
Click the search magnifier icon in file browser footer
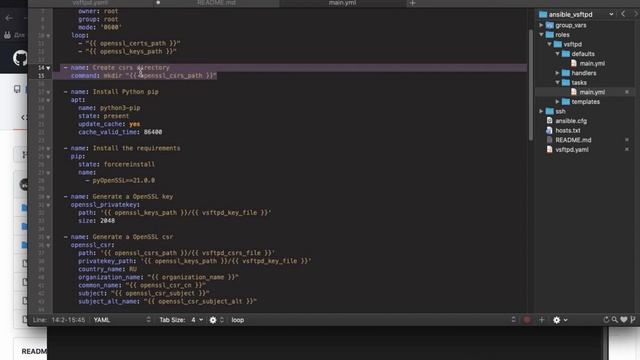(615, 320)
